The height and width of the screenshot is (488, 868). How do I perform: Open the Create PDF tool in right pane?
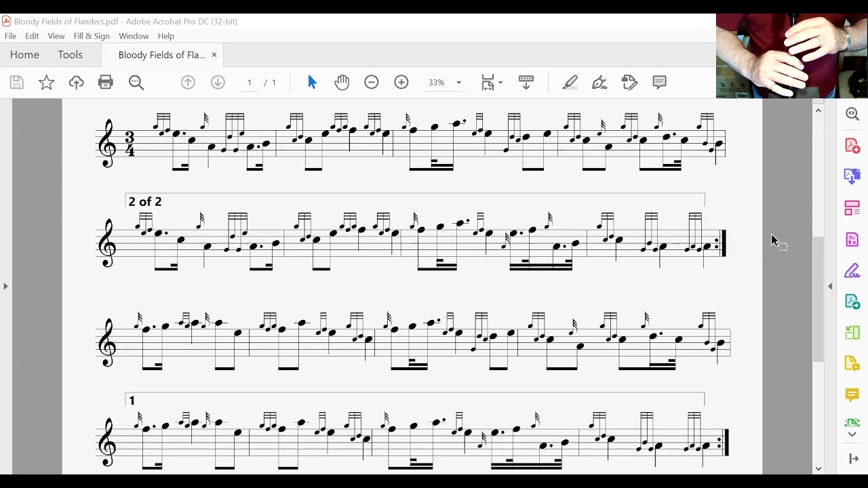852,145
